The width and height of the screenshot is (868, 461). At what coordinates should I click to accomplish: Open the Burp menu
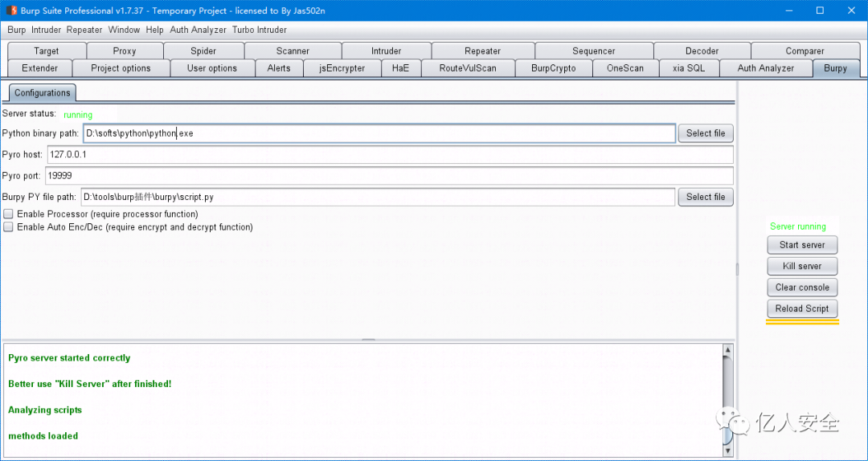(17, 30)
